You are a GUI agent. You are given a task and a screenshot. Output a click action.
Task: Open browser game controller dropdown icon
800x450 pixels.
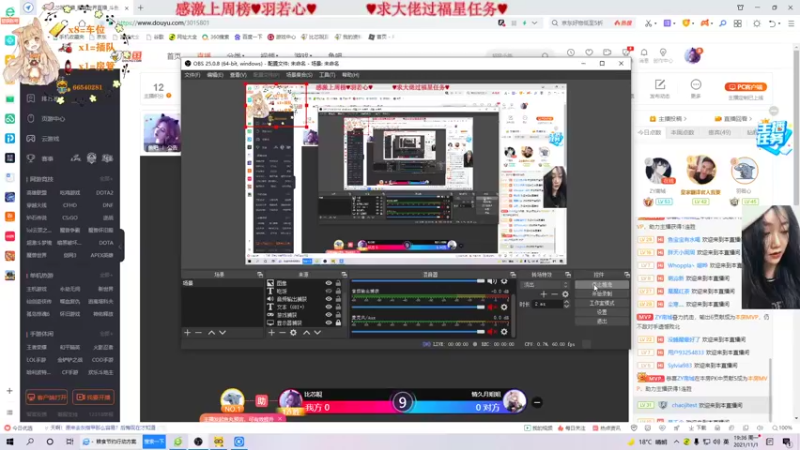click(706, 23)
